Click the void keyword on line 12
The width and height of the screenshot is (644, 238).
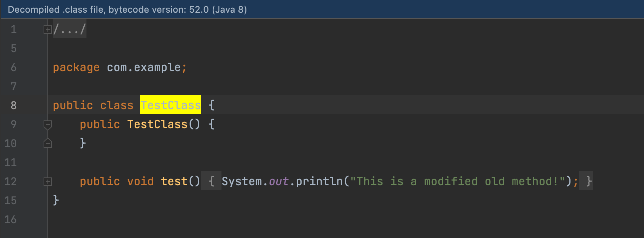140,181
